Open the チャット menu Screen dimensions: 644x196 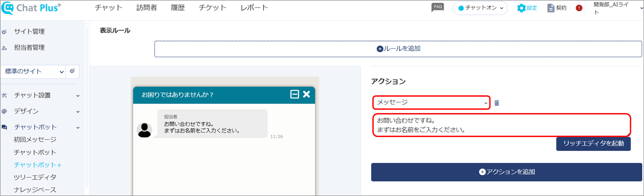click(108, 8)
